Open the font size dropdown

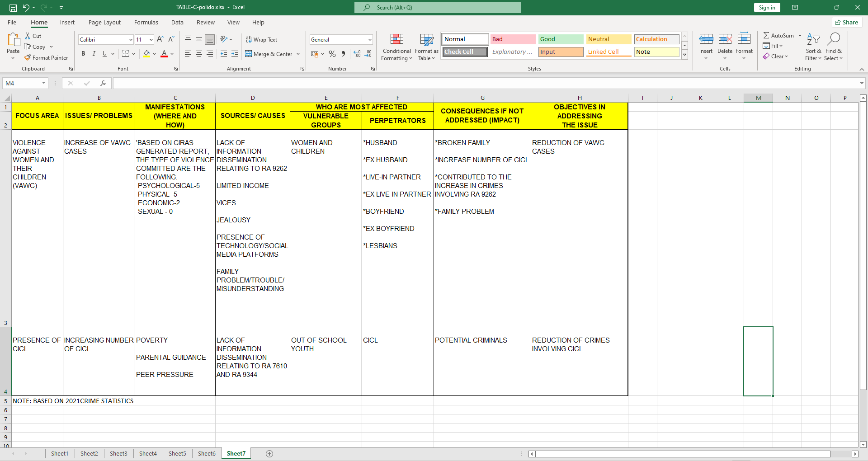(x=151, y=40)
